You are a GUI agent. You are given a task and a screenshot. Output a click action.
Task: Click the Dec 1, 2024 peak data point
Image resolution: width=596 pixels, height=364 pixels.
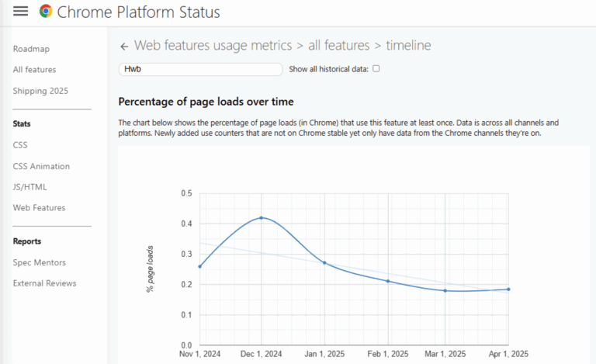pos(262,217)
